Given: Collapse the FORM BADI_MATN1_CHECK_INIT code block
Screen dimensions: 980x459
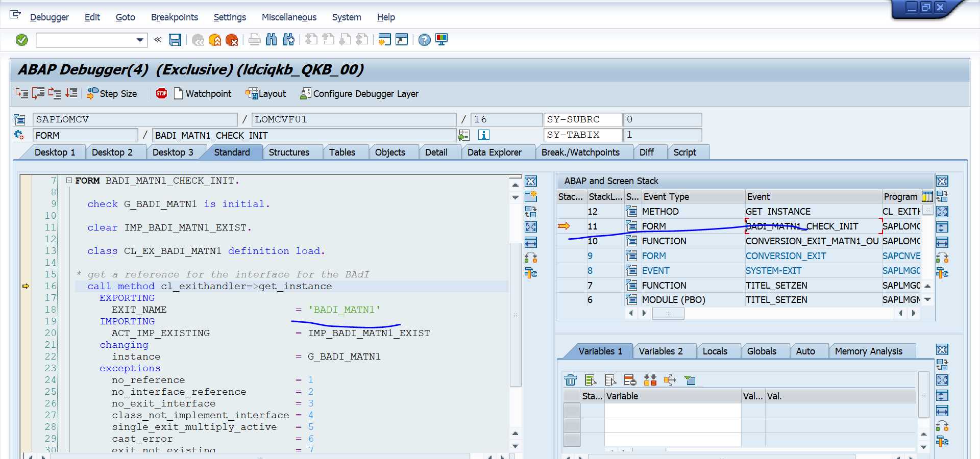Looking at the screenshot, I should 69,181.
